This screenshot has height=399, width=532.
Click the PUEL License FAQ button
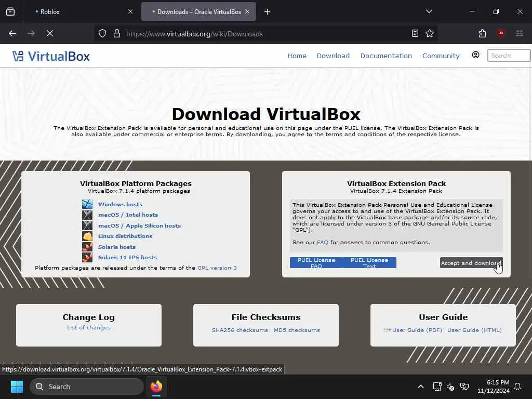[x=316, y=262]
